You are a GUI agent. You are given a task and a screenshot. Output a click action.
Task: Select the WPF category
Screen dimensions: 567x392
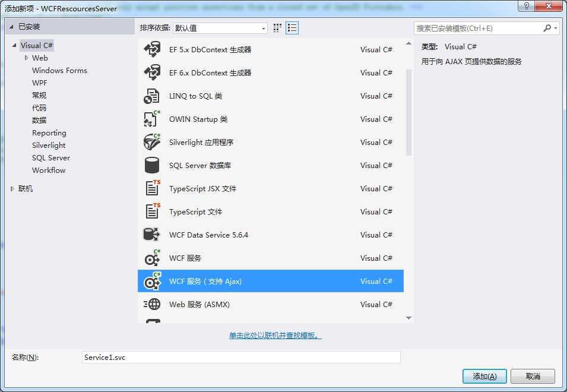coord(39,83)
